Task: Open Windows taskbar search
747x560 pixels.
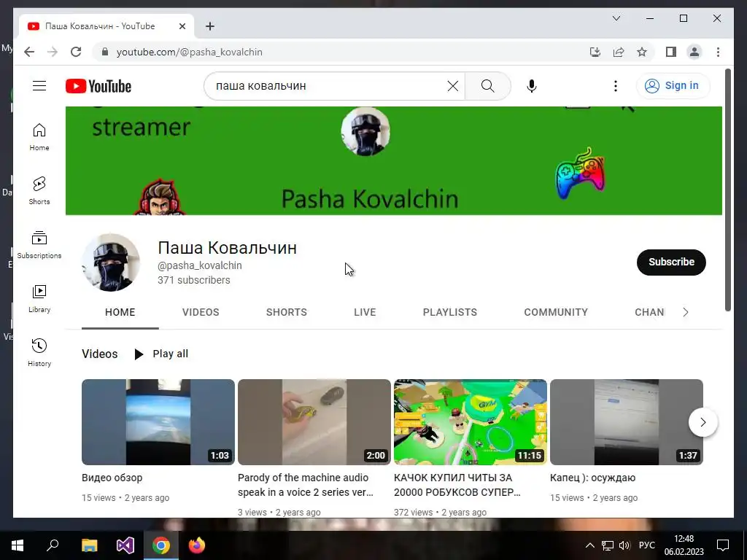Action: tap(53, 545)
